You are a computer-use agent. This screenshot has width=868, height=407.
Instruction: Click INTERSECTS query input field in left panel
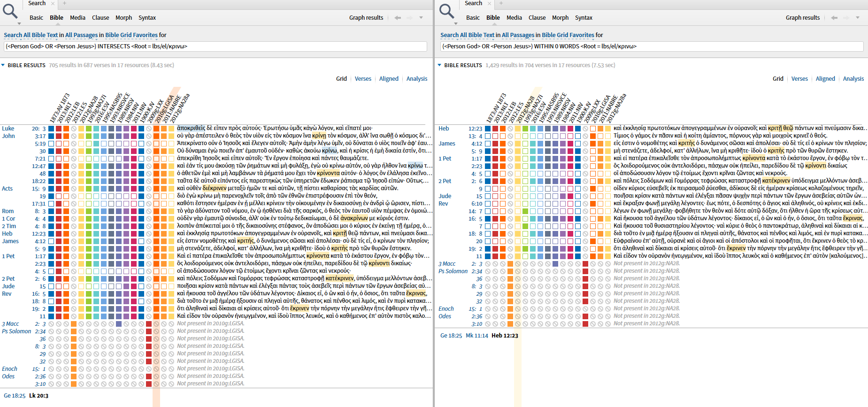point(215,46)
